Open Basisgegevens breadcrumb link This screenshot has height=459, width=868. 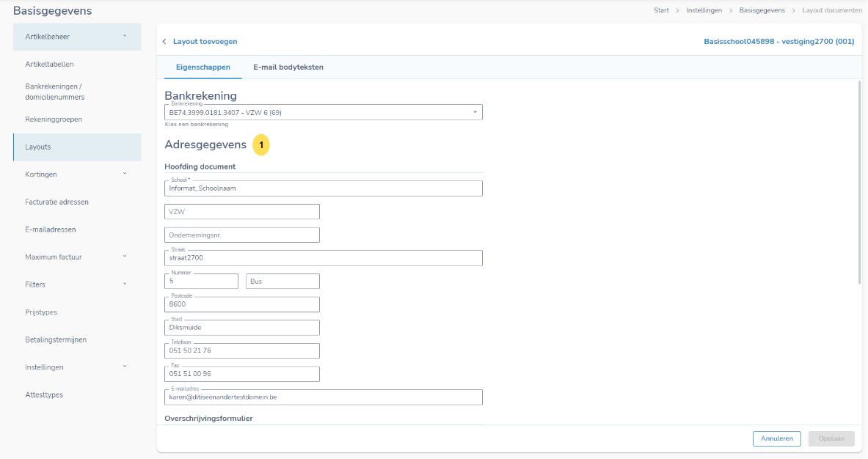point(762,11)
